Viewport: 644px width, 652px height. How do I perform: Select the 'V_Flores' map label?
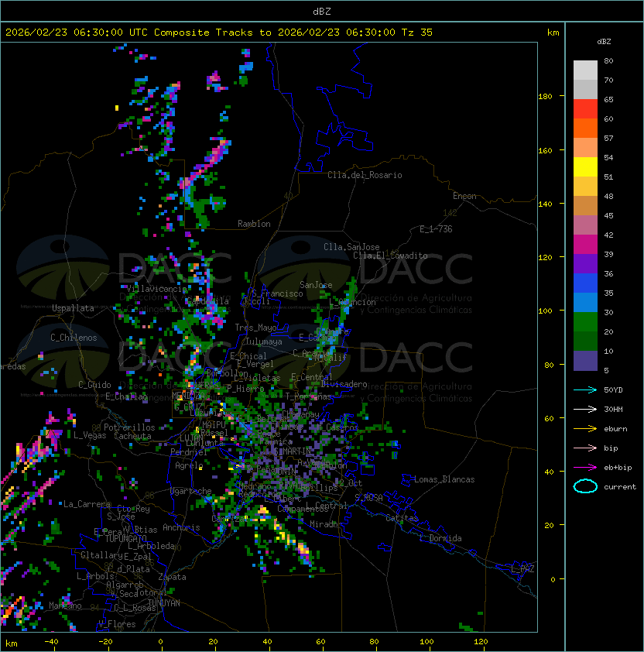tap(117, 624)
